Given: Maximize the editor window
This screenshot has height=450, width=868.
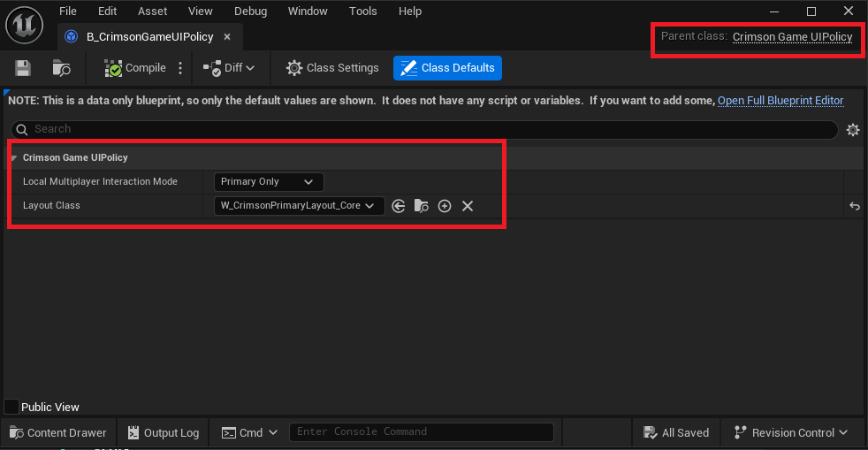Looking at the screenshot, I should click(811, 11).
